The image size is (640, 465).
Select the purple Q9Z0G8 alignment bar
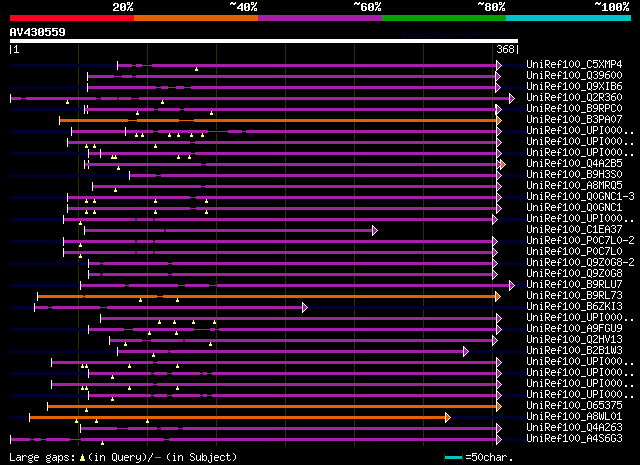tap(291, 275)
